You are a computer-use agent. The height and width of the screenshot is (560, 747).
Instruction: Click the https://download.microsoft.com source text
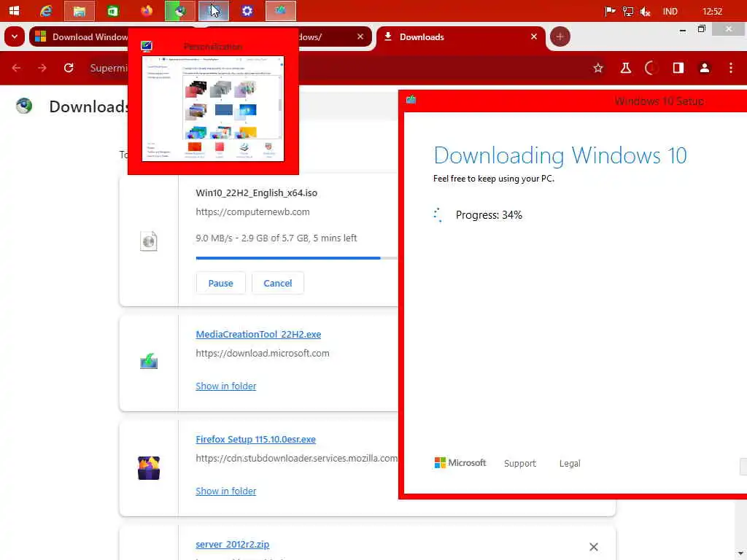coord(263,354)
